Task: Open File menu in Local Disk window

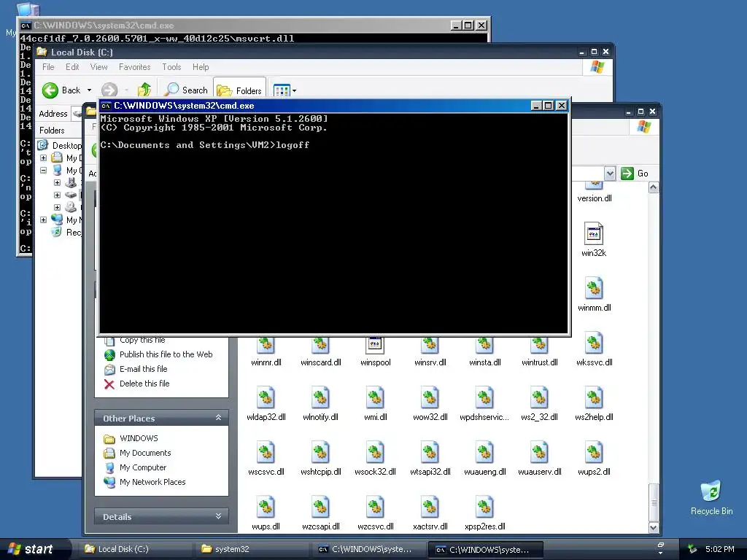Action: pyautogui.click(x=48, y=67)
